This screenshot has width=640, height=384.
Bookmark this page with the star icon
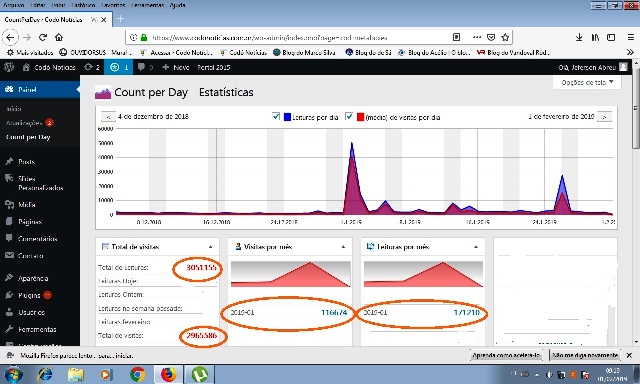click(x=505, y=38)
